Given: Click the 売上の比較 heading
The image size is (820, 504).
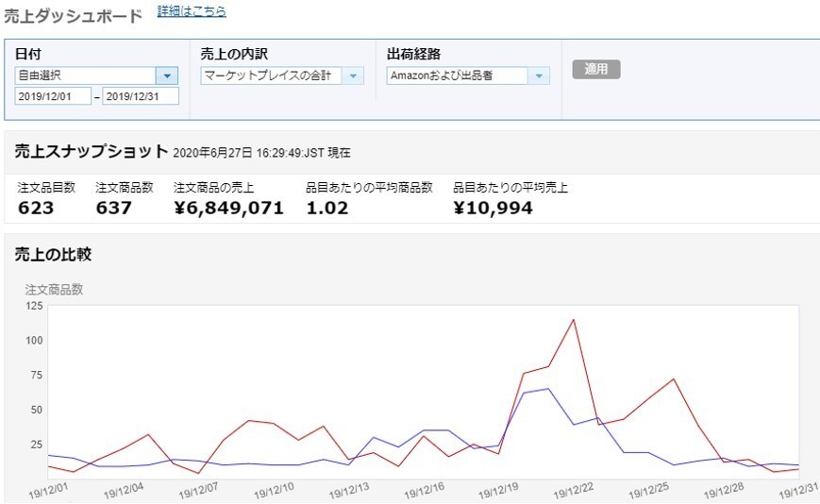Looking at the screenshot, I should point(53,255).
